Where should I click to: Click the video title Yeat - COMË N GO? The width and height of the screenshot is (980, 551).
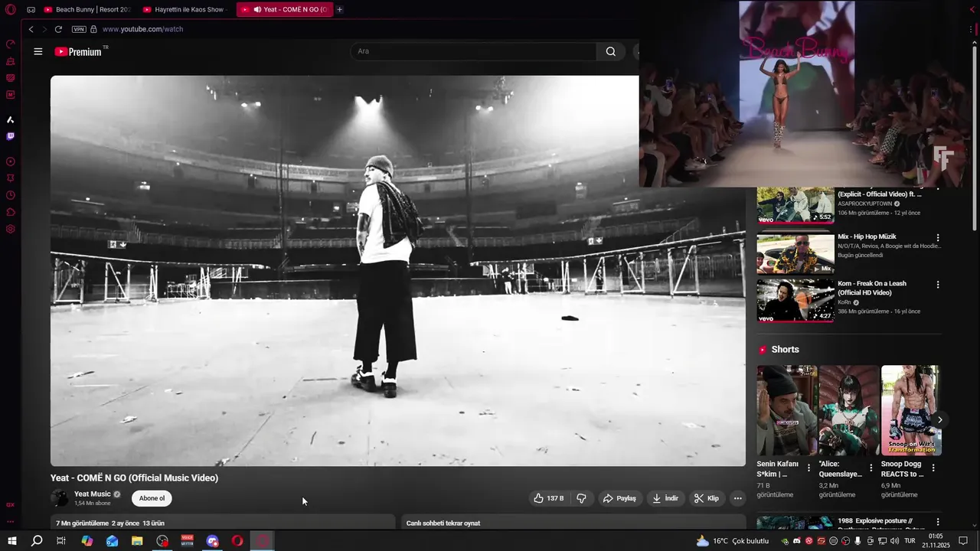pos(134,478)
